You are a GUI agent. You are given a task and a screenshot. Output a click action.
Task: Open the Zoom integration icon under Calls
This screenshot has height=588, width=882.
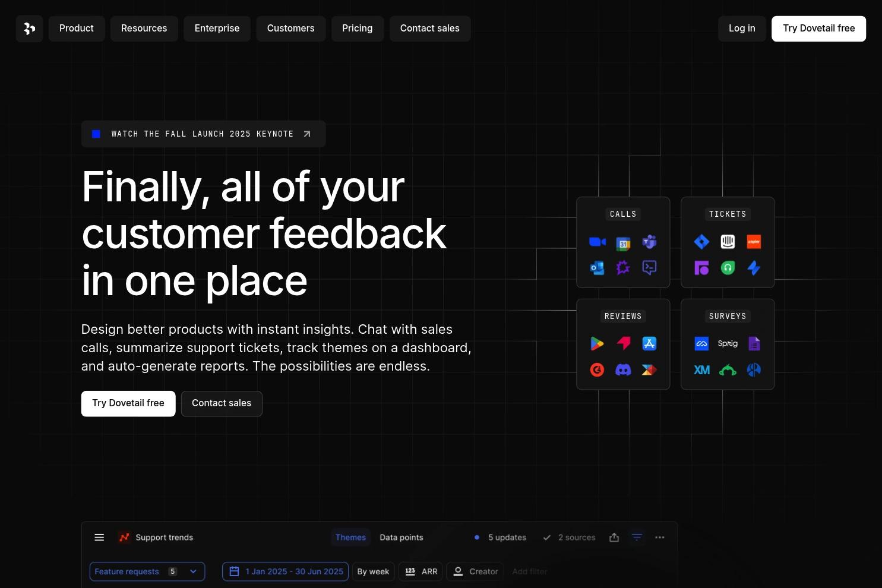coord(597,242)
